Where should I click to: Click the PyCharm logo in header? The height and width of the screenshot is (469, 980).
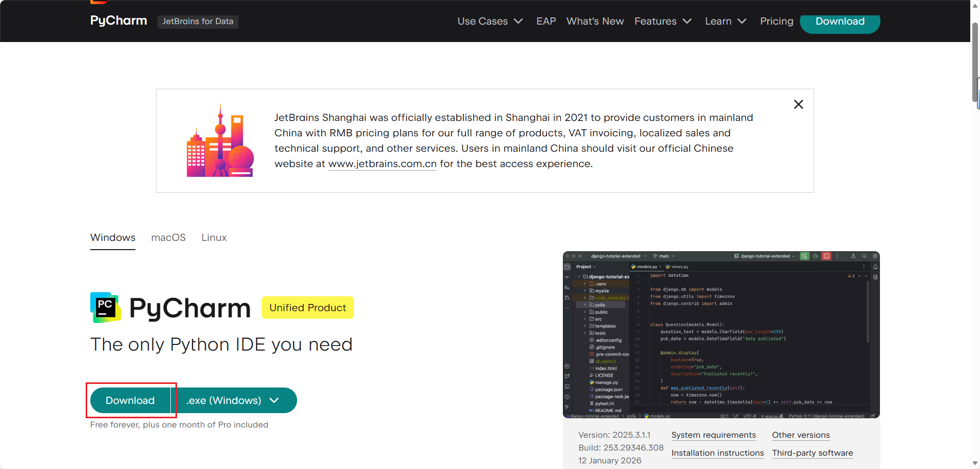pos(119,21)
